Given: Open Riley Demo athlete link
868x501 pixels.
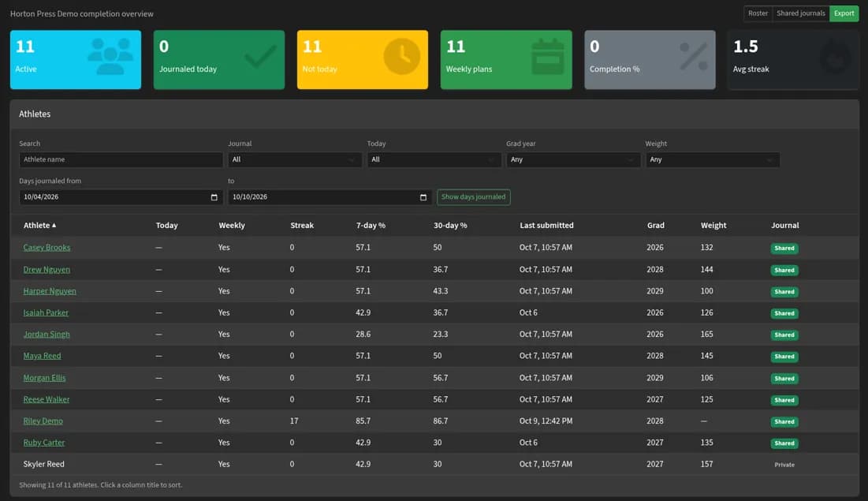Looking at the screenshot, I should pos(43,421).
